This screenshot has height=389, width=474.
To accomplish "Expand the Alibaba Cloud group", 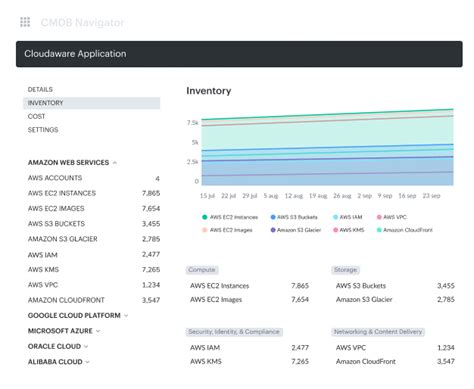I will click(x=59, y=362).
